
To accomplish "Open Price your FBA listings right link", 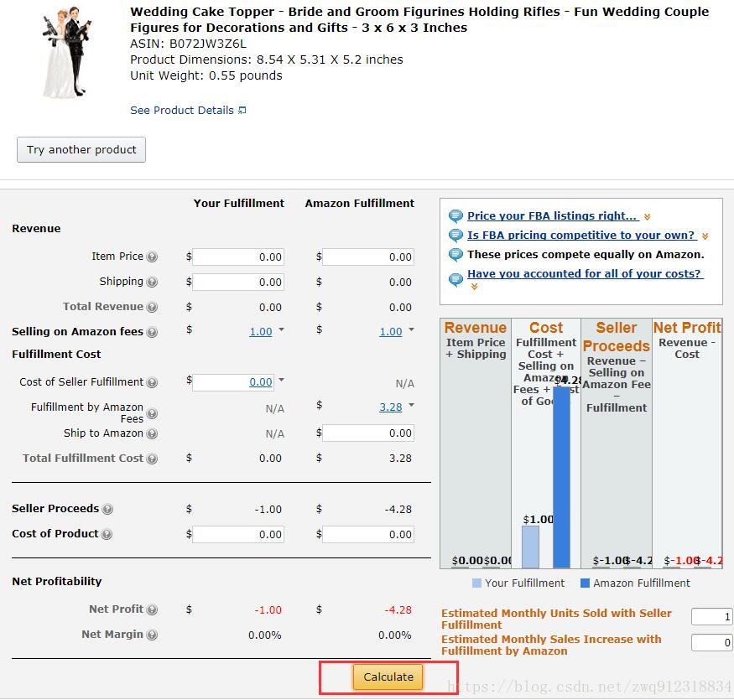I will coord(553,215).
